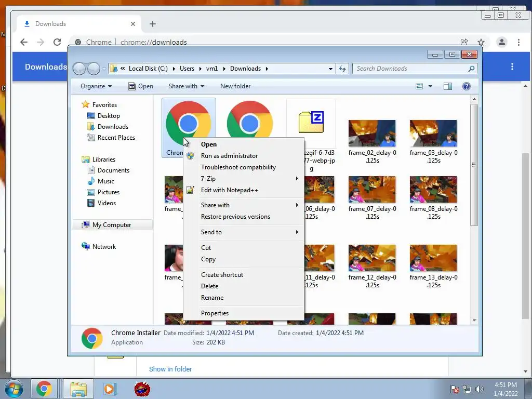Click the Explorer refresh button

click(x=342, y=69)
